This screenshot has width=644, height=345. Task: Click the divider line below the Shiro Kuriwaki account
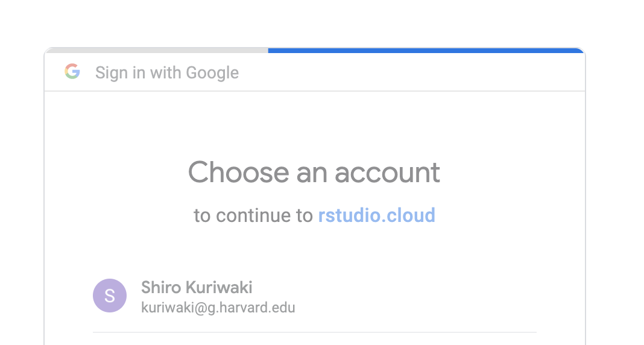click(314, 332)
